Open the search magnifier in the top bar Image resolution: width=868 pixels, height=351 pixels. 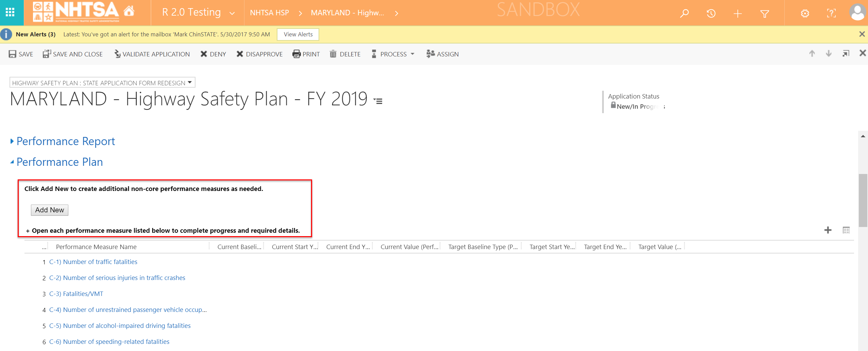[x=684, y=14]
